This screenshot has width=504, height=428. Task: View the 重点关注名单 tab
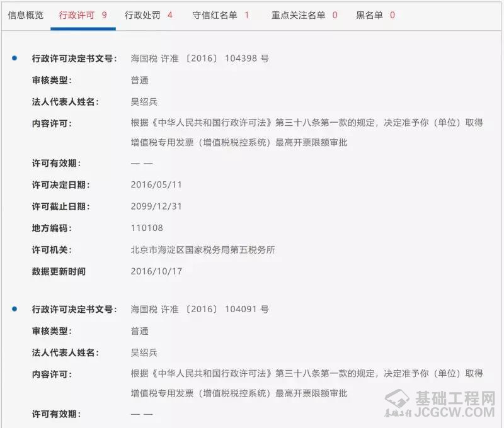pyautogui.click(x=304, y=14)
